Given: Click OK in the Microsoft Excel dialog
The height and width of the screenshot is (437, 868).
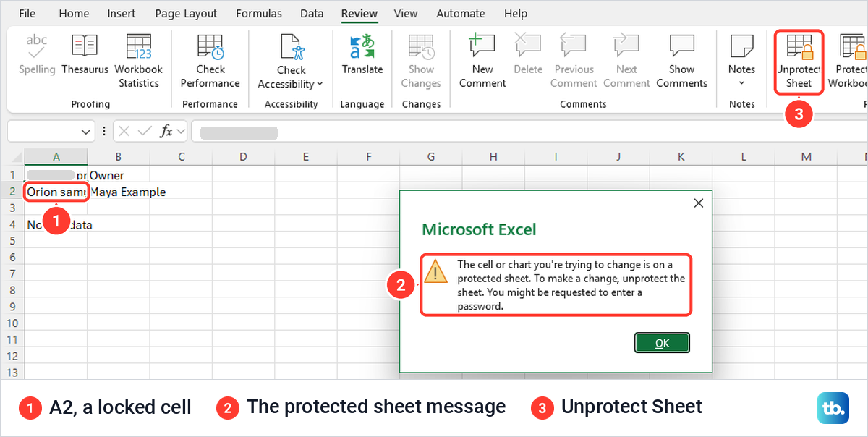Looking at the screenshot, I should coord(662,343).
